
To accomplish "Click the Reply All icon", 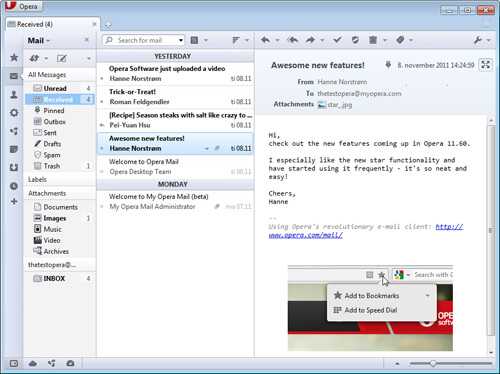I will [293, 40].
